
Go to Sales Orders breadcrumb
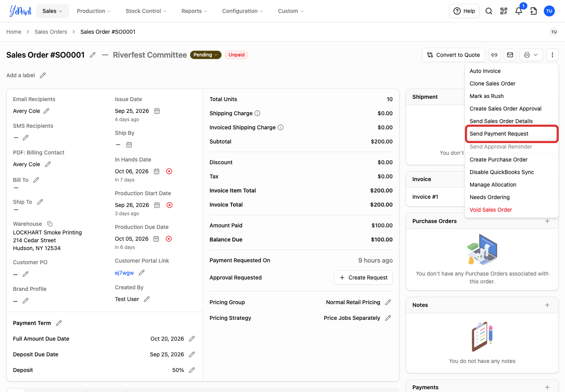coord(51,32)
